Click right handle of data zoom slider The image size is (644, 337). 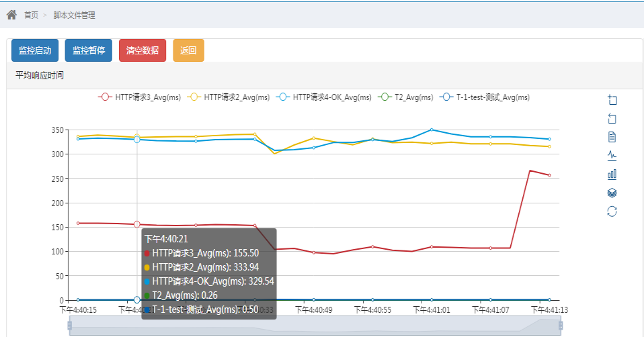click(x=561, y=326)
